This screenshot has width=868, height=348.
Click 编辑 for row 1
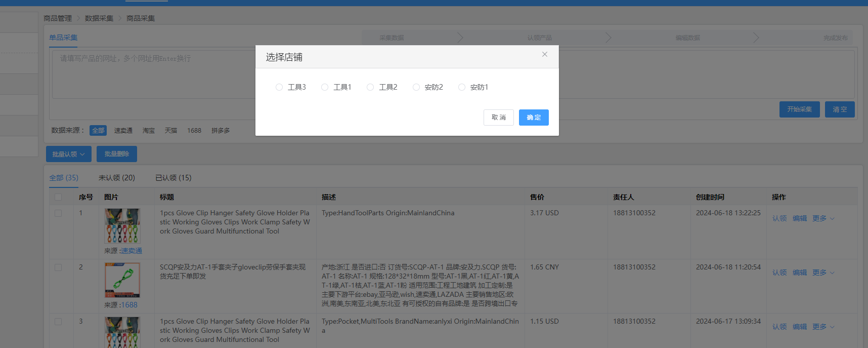tap(800, 218)
